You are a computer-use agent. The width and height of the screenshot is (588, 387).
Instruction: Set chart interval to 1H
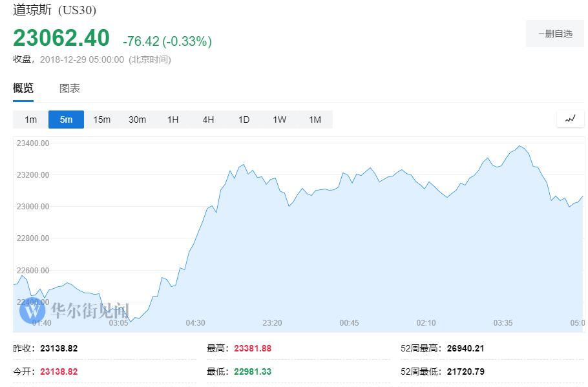tap(173, 120)
